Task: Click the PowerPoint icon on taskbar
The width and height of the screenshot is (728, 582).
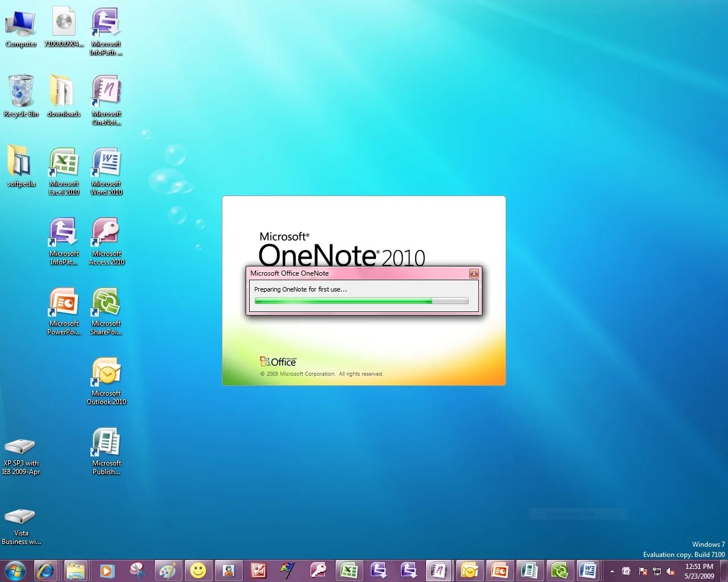Action: tap(499, 570)
